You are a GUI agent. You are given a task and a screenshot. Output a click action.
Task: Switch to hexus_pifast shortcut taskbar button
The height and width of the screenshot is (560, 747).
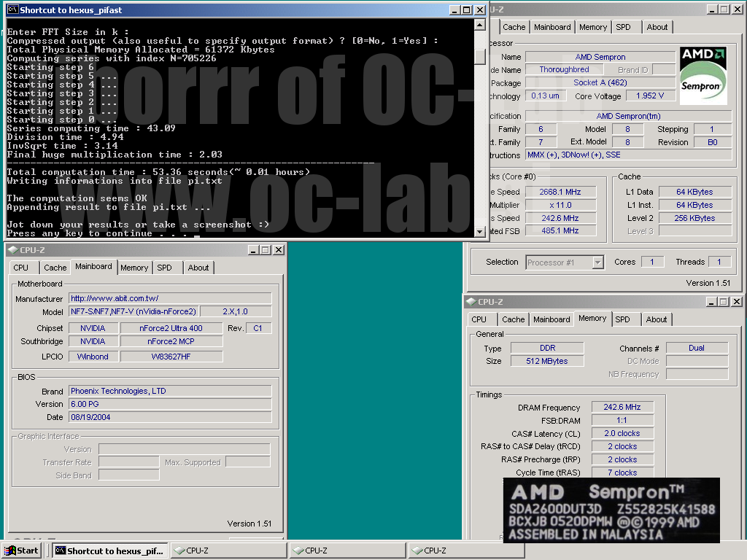[110, 551]
